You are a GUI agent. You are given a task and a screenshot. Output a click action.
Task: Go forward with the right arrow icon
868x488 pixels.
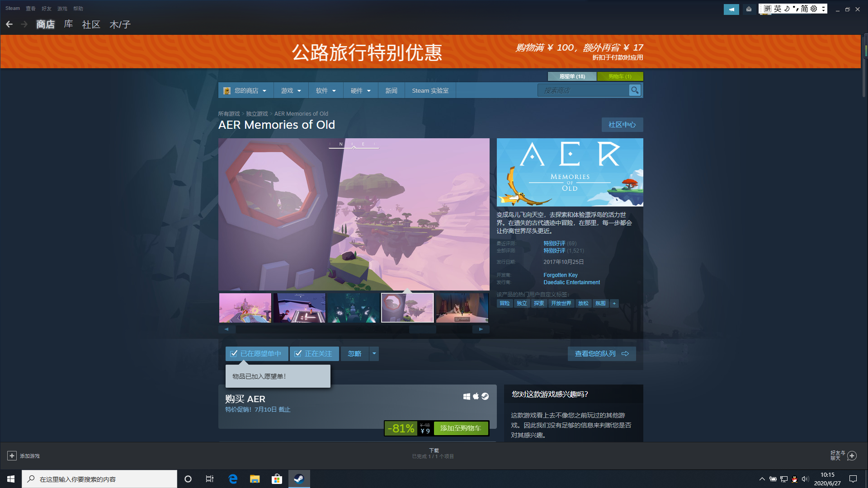pyautogui.click(x=24, y=24)
